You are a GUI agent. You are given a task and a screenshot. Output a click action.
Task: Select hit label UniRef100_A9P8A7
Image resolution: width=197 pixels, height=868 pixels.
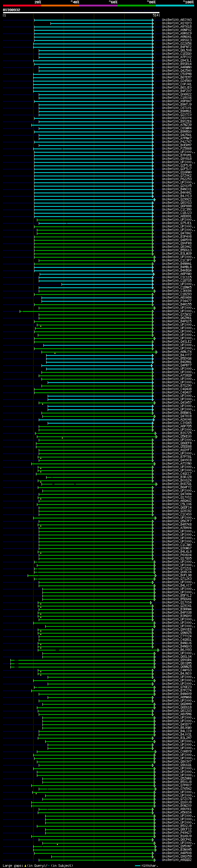[x=177, y=101]
